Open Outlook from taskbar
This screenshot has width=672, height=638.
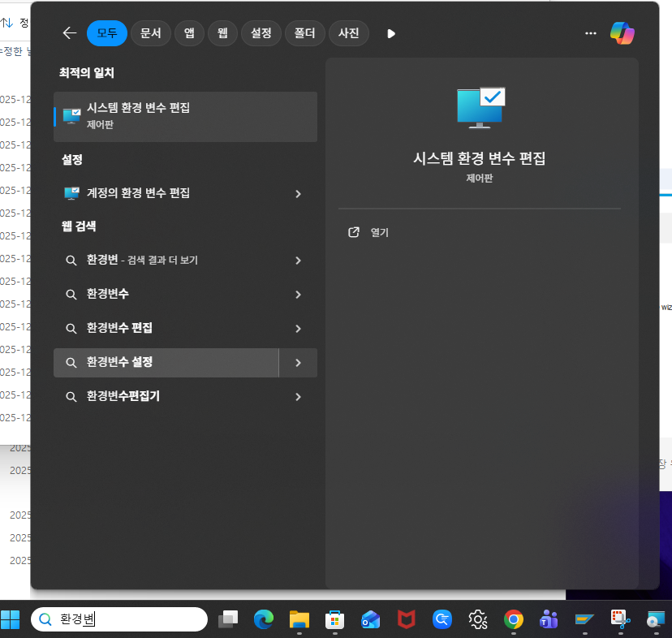coord(371,619)
